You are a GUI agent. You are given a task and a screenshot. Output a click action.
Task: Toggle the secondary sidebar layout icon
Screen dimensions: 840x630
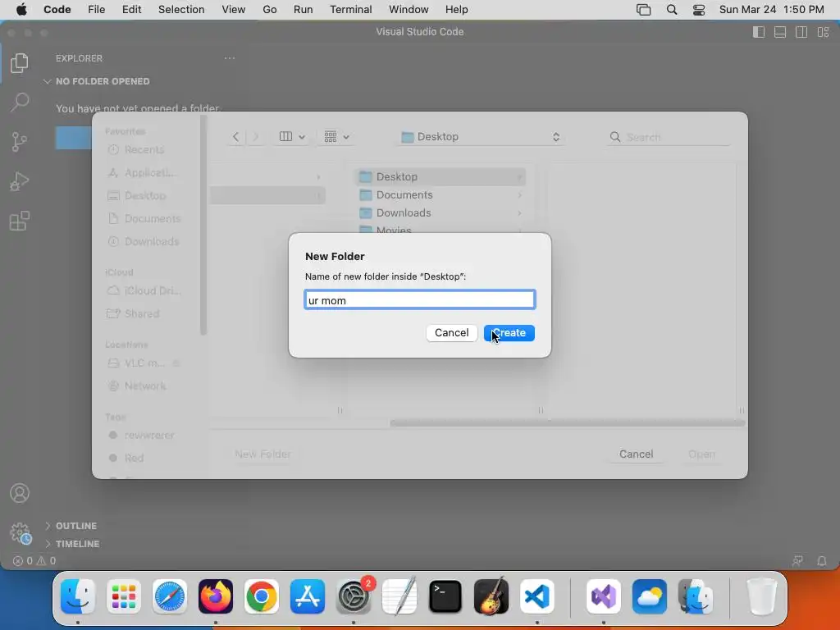tap(801, 32)
